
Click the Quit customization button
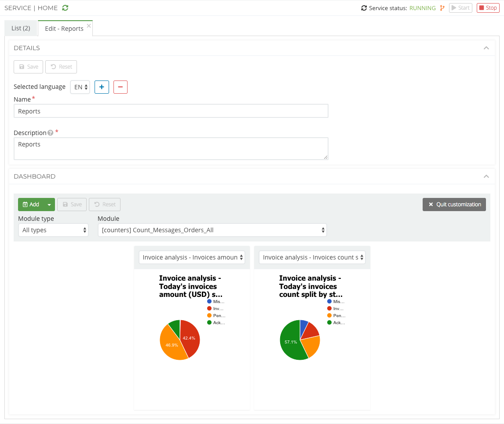click(454, 205)
